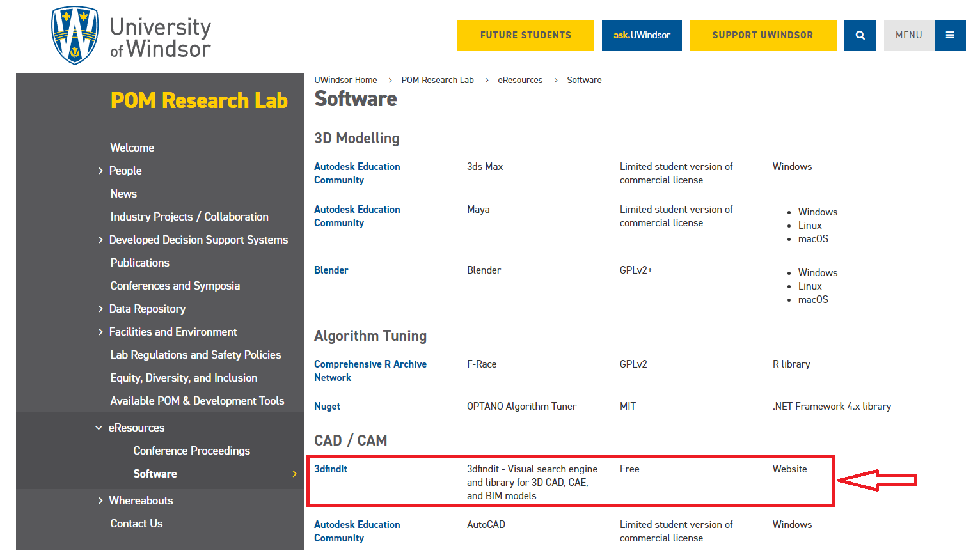This screenshot has height=560, width=980.
Task: Click the CAD / CAM heading
Action: [351, 440]
